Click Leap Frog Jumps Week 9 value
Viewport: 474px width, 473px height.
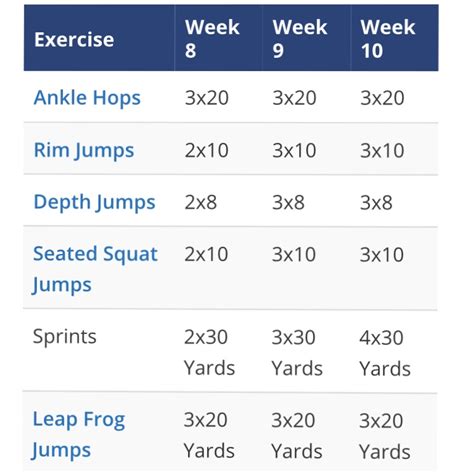297,435
